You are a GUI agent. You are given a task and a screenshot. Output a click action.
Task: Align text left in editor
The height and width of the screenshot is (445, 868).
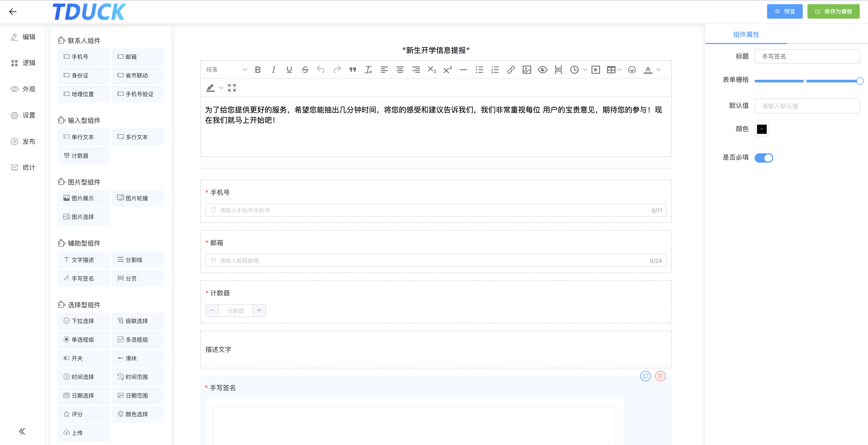click(x=384, y=70)
